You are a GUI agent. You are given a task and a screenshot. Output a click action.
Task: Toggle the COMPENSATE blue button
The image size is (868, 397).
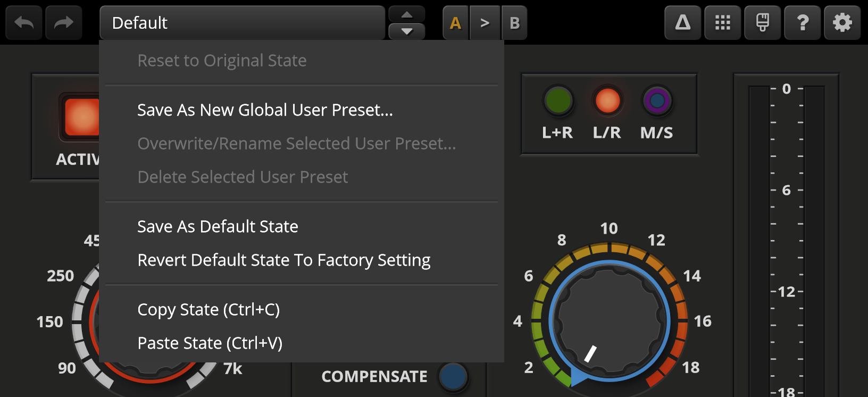(453, 376)
